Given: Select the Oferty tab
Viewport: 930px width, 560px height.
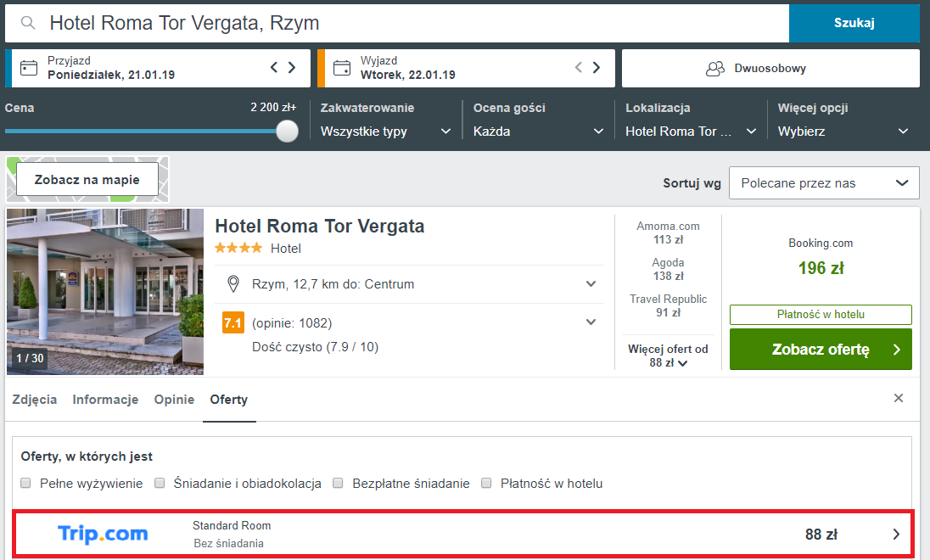Looking at the screenshot, I should coord(229,400).
